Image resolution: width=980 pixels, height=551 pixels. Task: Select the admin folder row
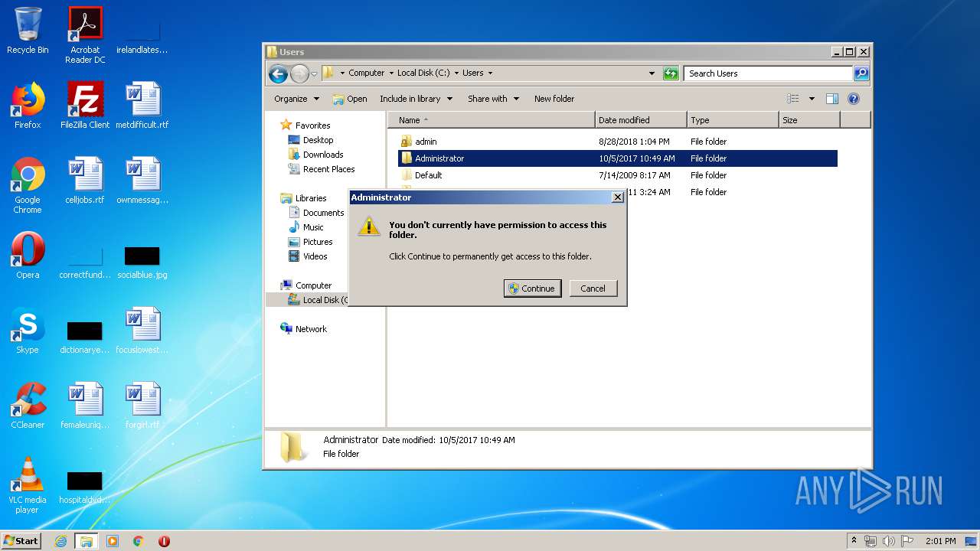(617, 142)
